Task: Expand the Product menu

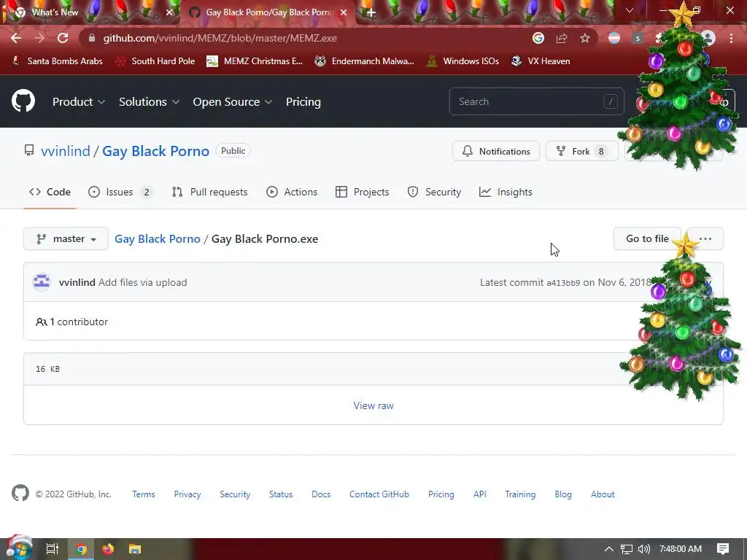Action: pos(79,102)
